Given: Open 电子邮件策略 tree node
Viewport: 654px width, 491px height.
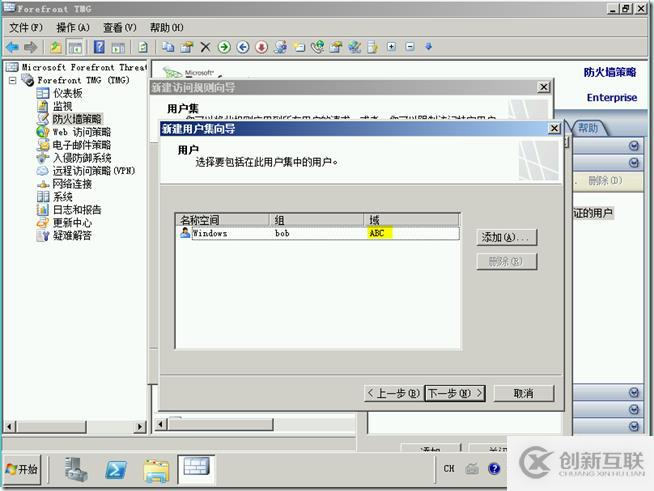Looking at the screenshot, I should [x=82, y=145].
